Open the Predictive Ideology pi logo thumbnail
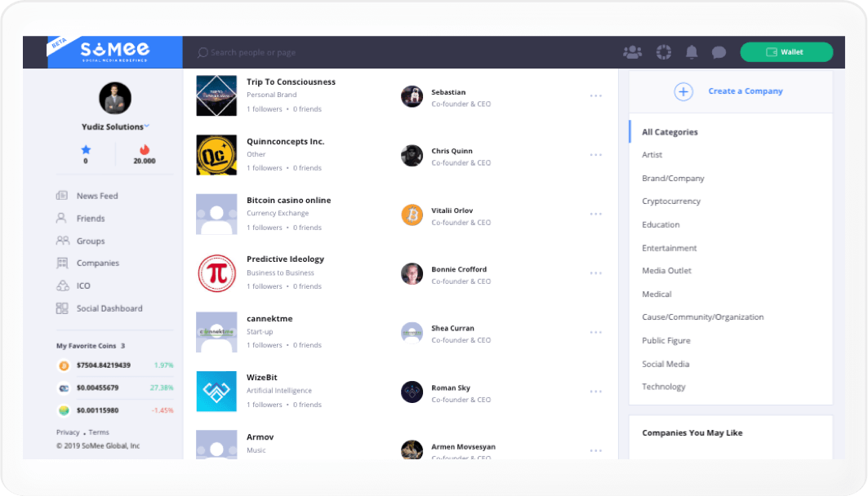 point(216,273)
